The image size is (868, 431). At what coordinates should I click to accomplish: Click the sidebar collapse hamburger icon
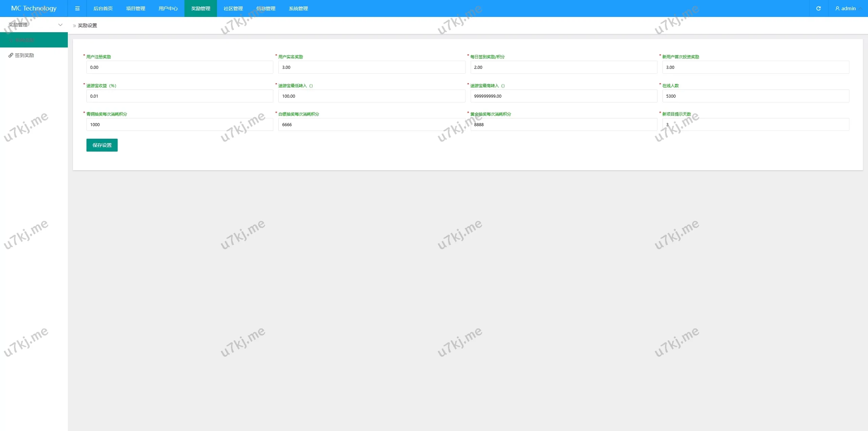77,8
